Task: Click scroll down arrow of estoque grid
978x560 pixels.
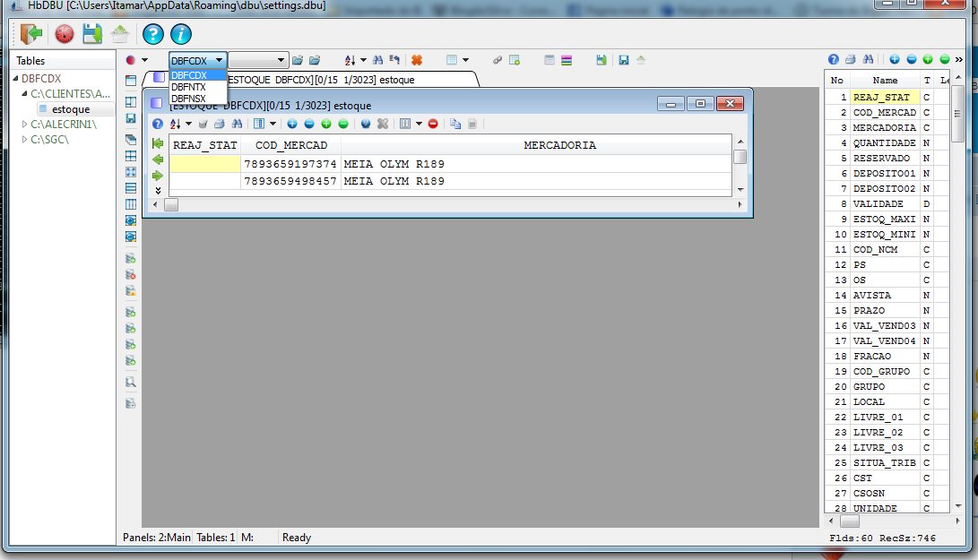Action: (740, 190)
